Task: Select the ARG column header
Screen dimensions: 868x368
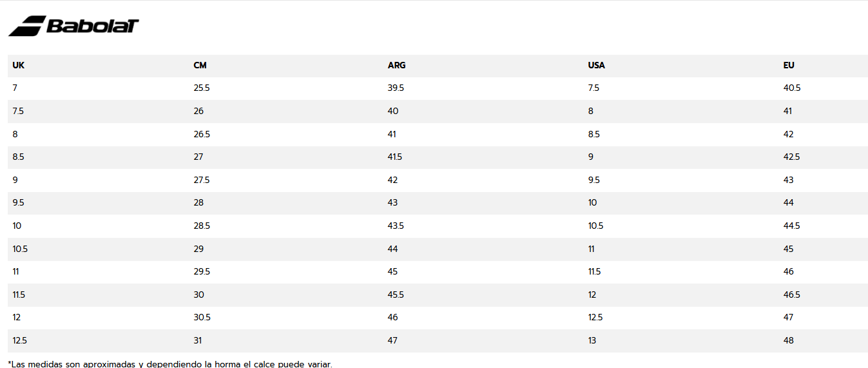Action: (x=397, y=66)
